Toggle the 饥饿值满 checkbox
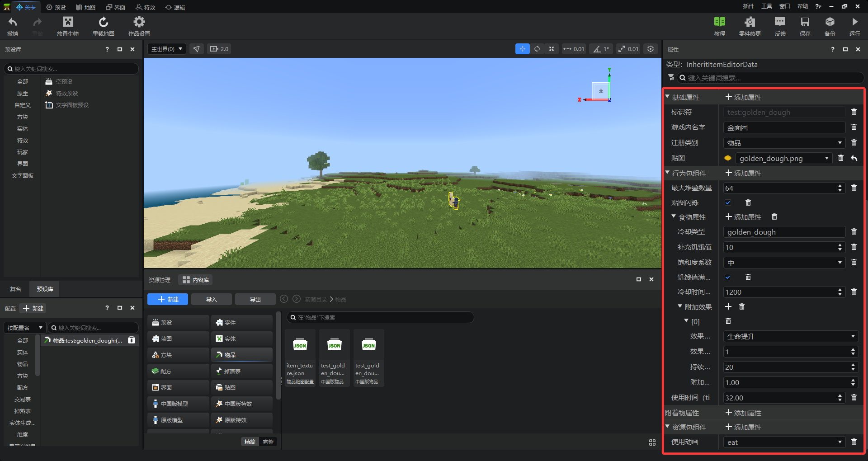Screen dimensions: 868x461 click(x=728, y=277)
